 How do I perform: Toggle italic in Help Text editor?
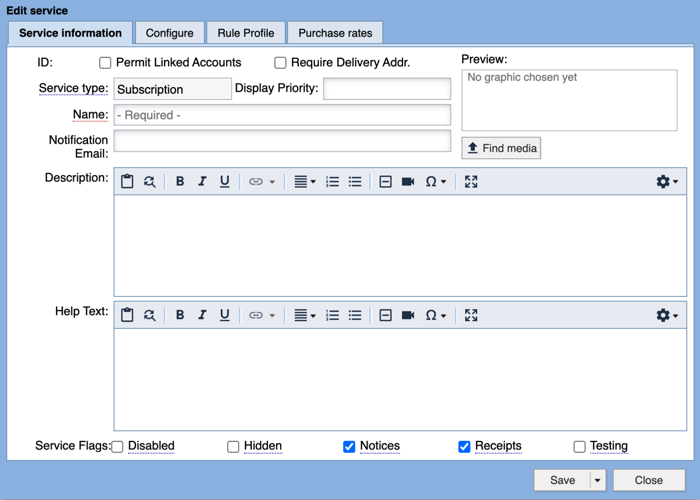[202, 315]
